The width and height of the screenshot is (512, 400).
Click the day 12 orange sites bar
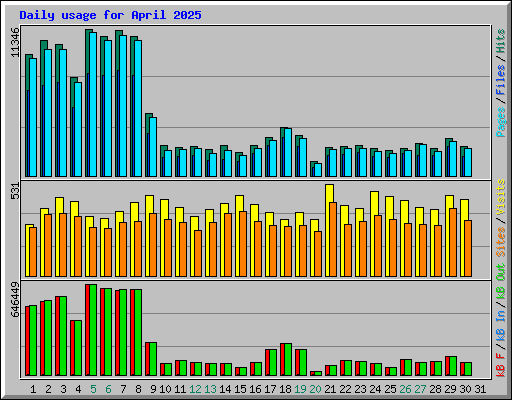(198, 253)
